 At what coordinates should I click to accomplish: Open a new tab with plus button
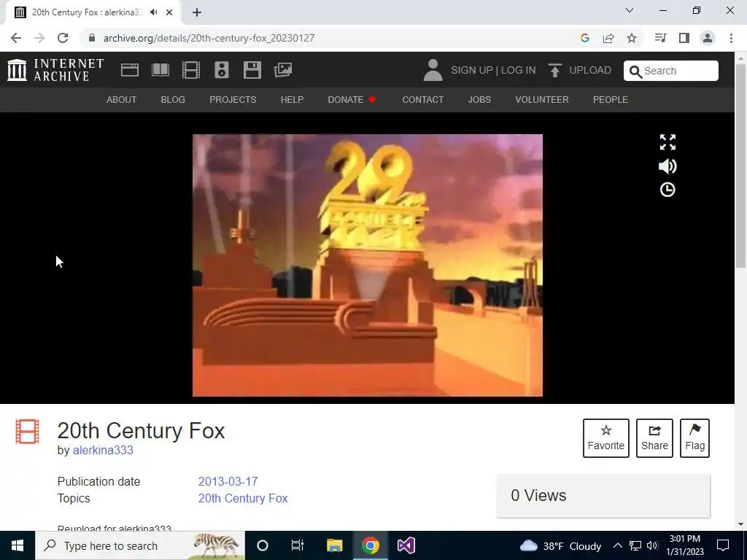click(197, 12)
